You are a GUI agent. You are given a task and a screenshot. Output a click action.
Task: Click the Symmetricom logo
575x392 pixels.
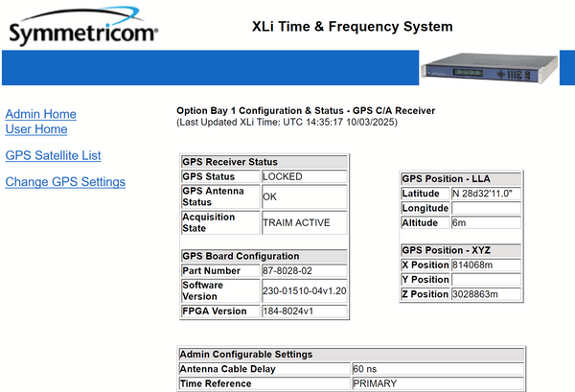tap(83, 27)
